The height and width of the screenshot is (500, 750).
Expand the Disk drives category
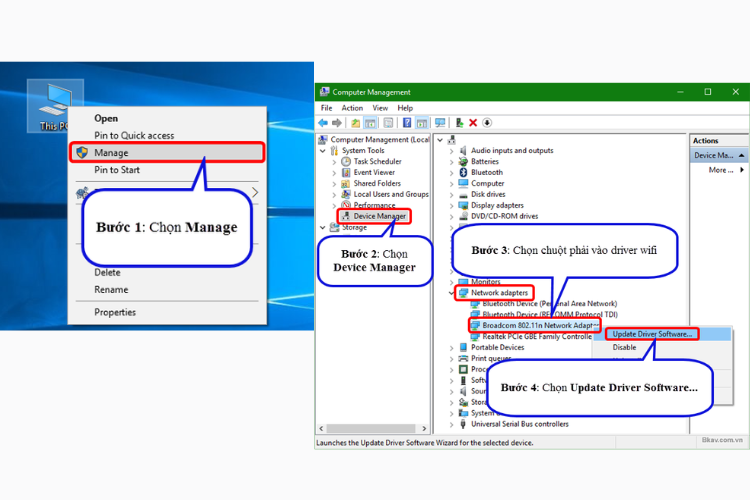pyautogui.click(x=451, y=194)
